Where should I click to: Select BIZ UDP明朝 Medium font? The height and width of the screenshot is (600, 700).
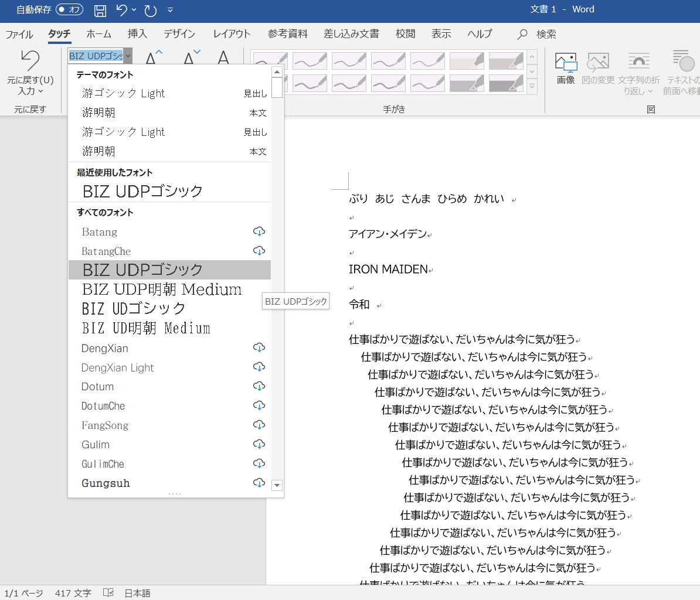(169, 289)
